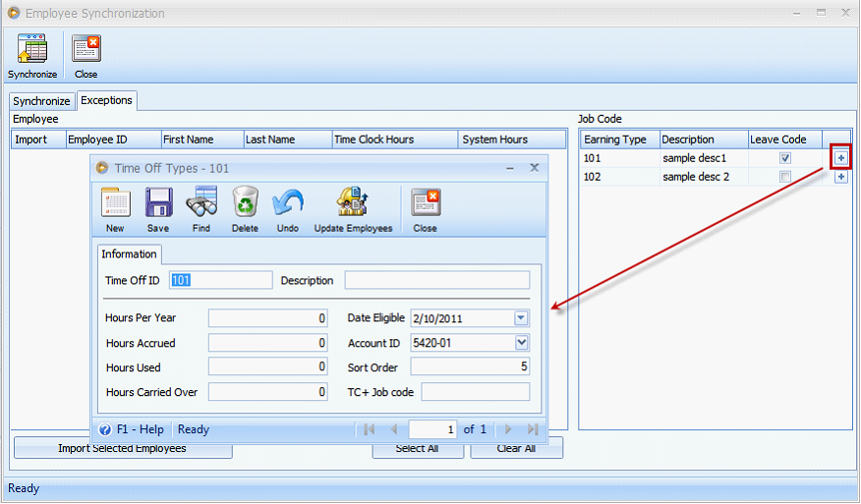861x504 pixels.
Task: Open the Account ID dropdown
Action: click(x=521, y=343)
